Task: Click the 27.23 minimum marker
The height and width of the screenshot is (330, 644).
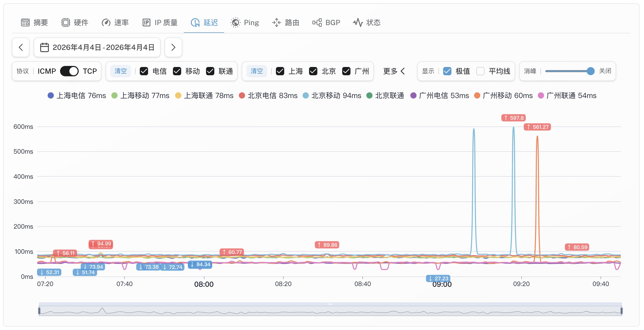Action: tap(438, 279)
